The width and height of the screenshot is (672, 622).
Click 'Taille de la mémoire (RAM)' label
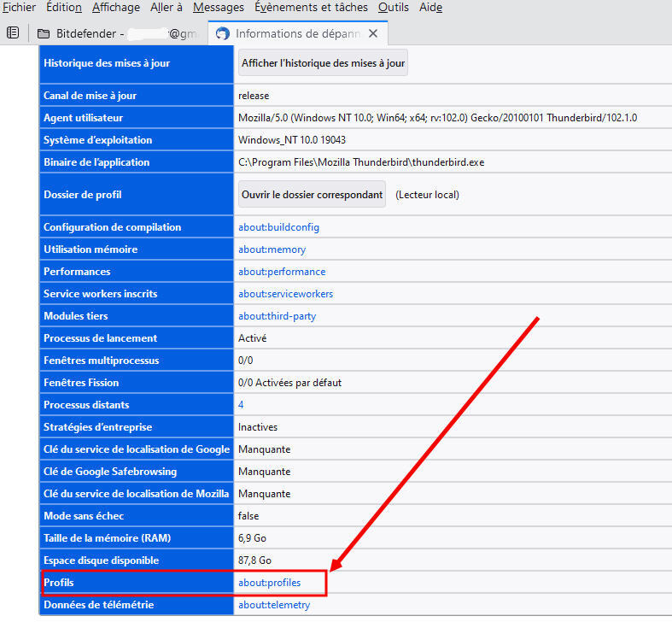click(107, 538)
